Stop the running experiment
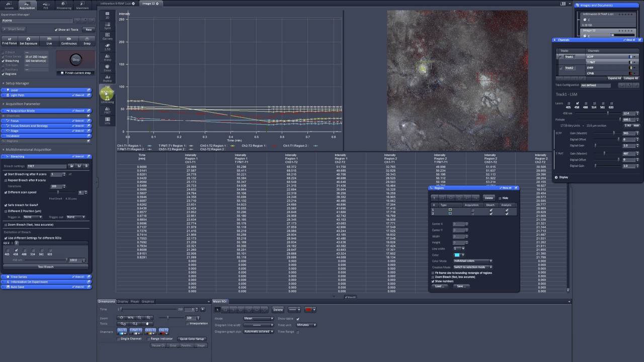The width and height of the screenshot is (644, 362). (x=75, y=59)
